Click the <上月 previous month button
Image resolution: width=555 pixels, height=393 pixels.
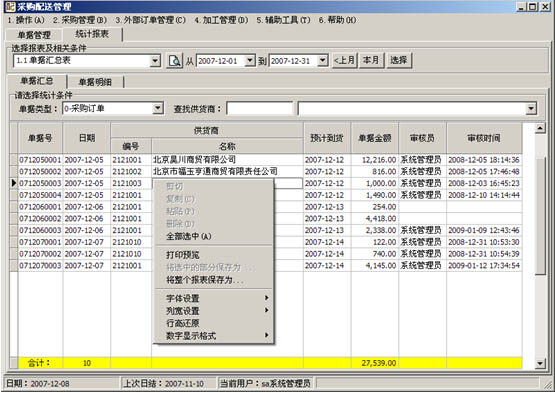pos(344,61)
